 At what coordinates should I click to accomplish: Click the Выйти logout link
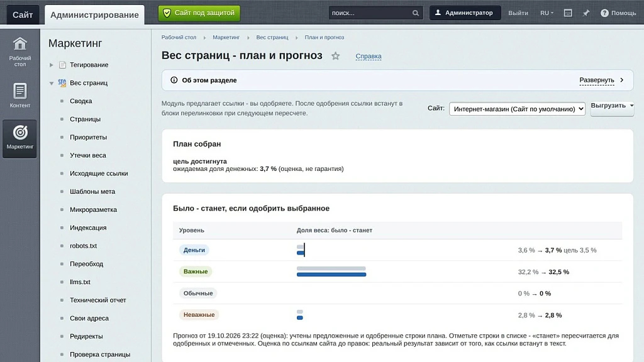[518, 13]
